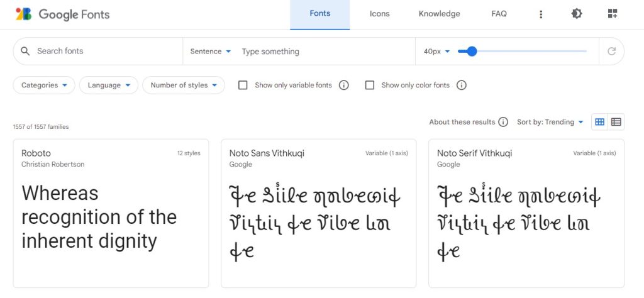Click the info icon next to variable fonts

click(x=344, y=86)
